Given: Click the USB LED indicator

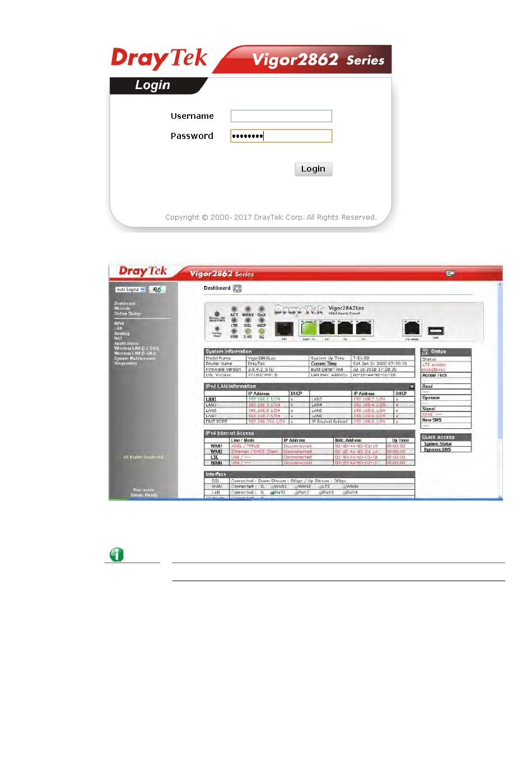Looking at the screenshot, I should tap(234, 331).
